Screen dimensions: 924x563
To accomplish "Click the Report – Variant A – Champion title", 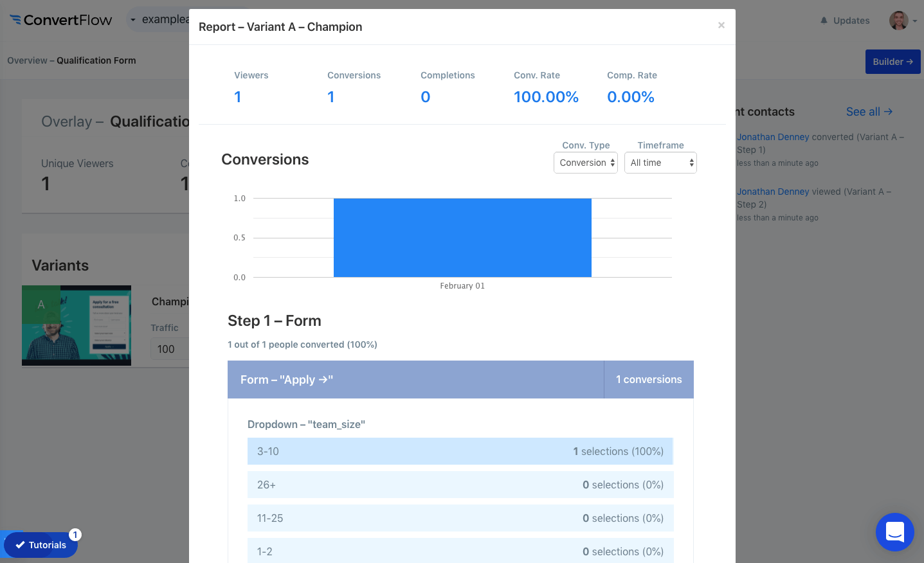I will [280, 27].
